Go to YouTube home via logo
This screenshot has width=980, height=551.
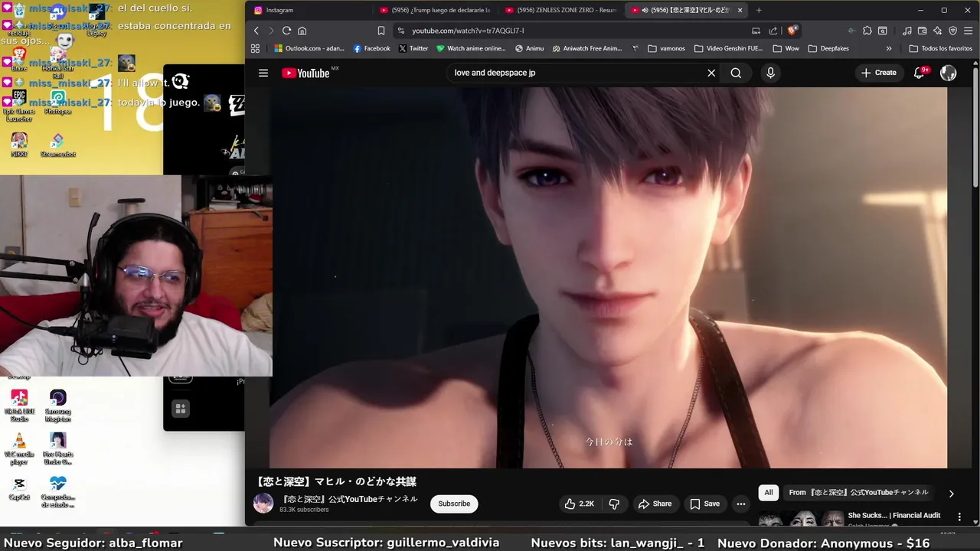pos(305,73)
